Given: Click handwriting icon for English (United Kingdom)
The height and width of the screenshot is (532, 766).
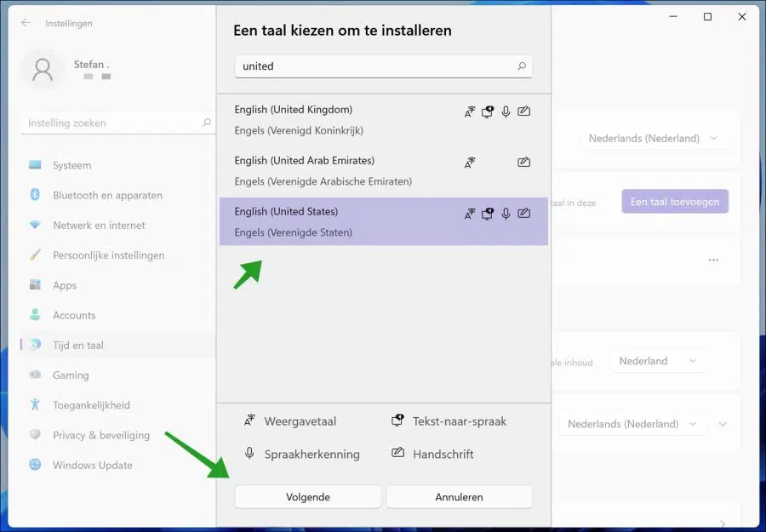Looking at the screenshot, I should pos(523,112).
